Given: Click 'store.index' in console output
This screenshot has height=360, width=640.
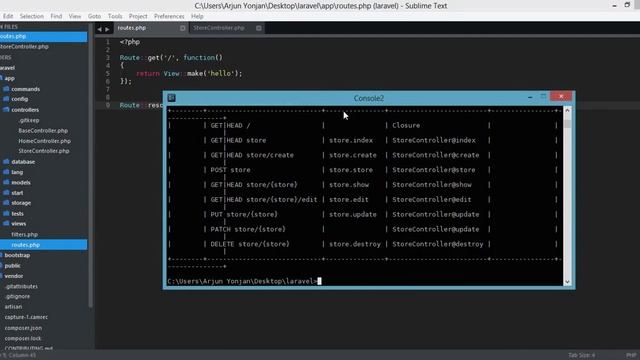Looking at the screenshot, I should coord(351,140).
